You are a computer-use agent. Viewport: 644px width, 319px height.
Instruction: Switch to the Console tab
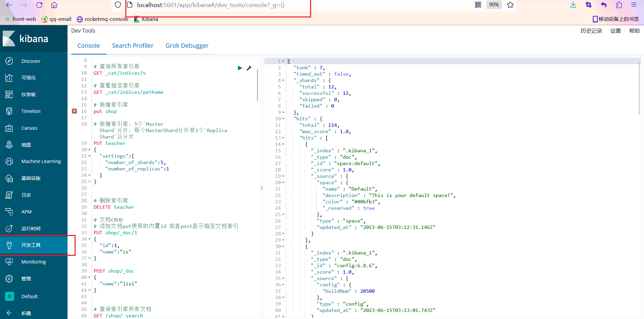89,45
